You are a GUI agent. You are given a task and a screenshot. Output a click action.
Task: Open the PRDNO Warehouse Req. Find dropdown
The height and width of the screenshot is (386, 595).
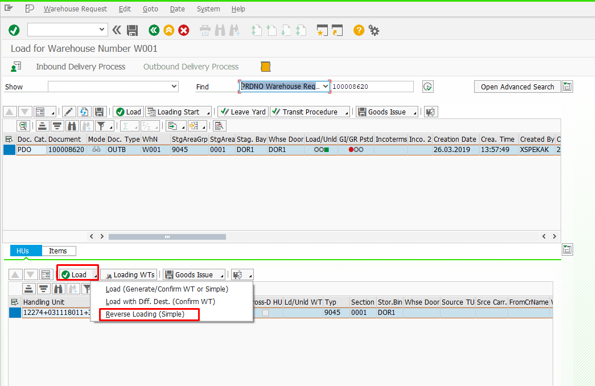click(325, 87)
